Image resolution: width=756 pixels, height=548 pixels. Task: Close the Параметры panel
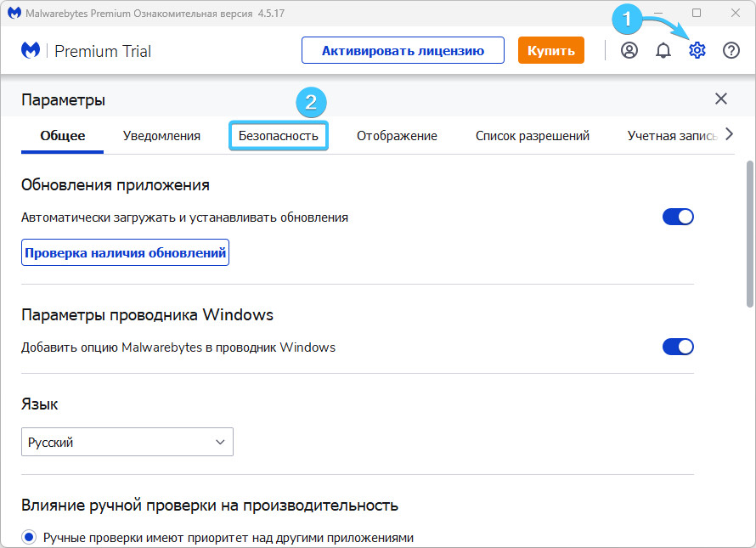(x=721, y=99)
